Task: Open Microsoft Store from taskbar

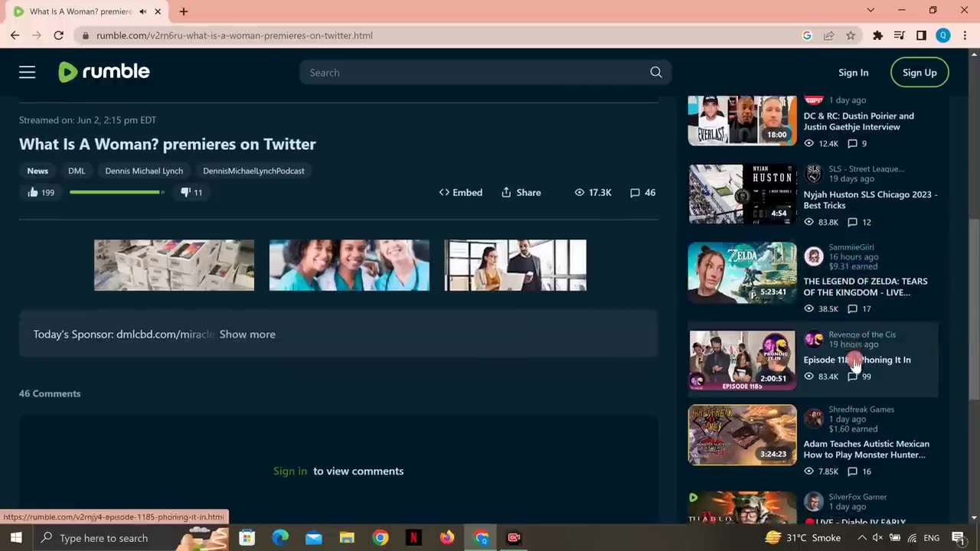Action: (x=247, y=537)
